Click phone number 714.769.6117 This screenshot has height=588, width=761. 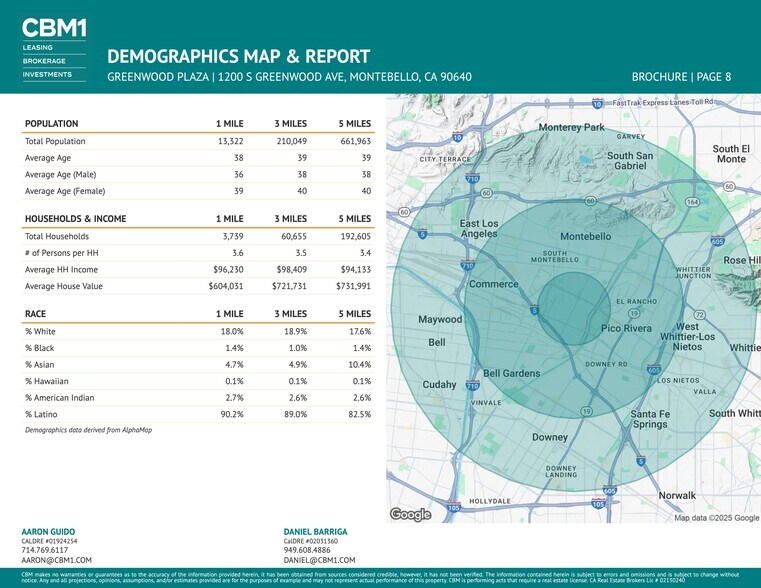pos(45,550)
